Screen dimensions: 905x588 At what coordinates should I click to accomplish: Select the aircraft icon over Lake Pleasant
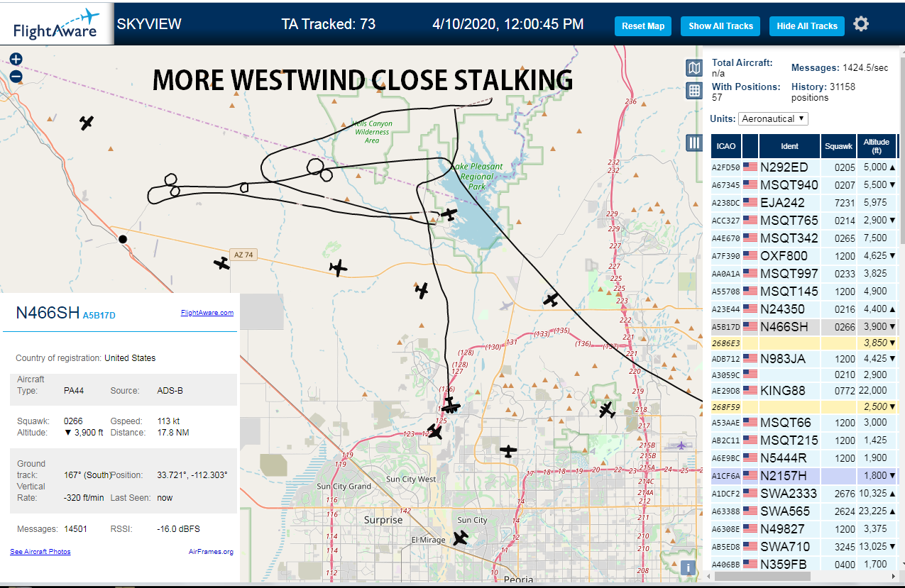coord(449,213)
